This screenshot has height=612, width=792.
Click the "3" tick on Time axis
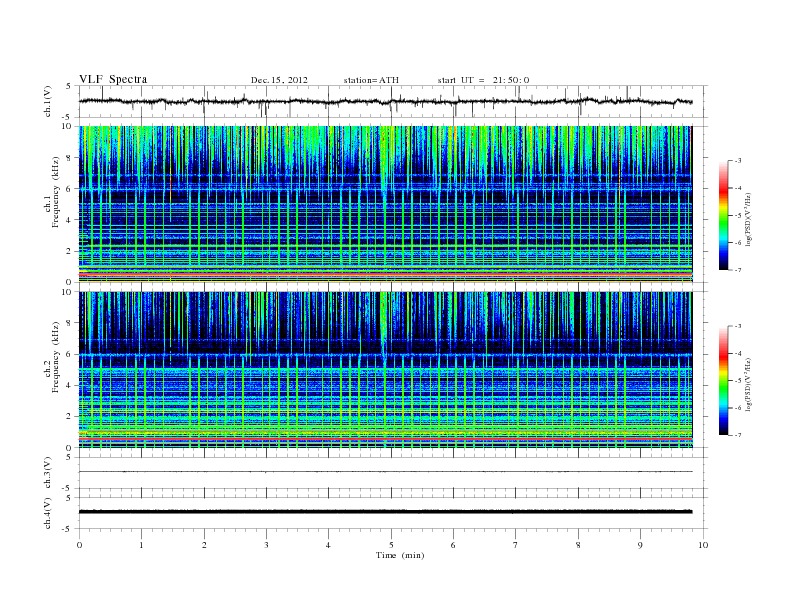tap(266, 545)
